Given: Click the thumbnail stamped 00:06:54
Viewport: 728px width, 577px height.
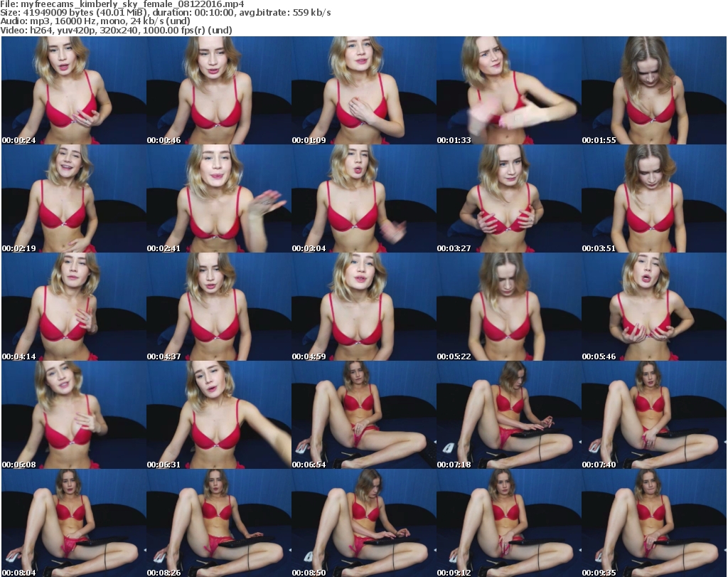Looking at the screenshot, I should pos(364,415).
